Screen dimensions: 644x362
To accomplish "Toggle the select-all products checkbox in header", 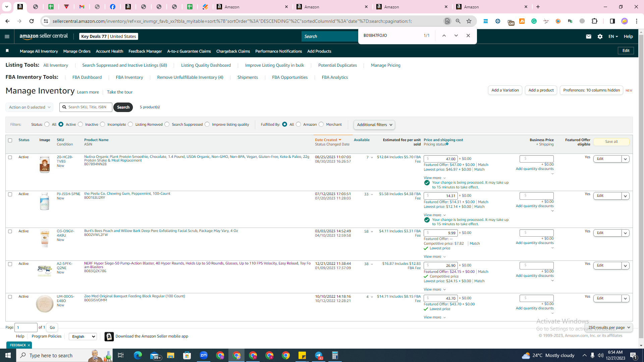I will 10,140.
